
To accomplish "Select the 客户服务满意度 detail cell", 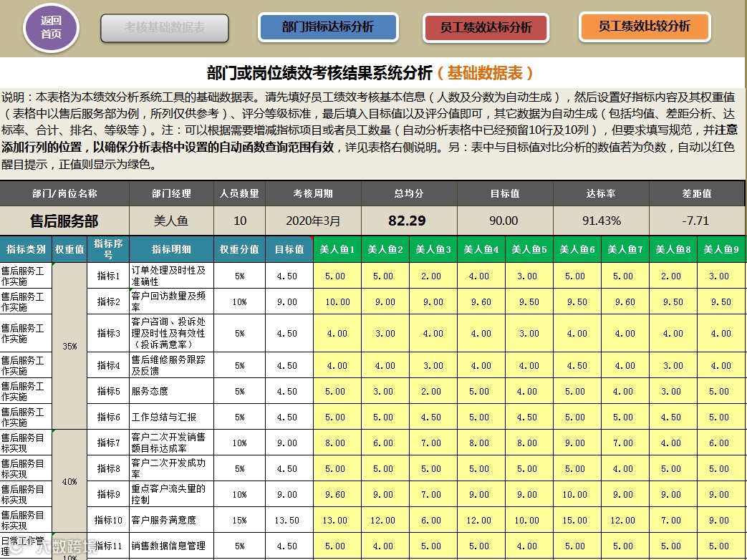I will [x=171, y=520].
